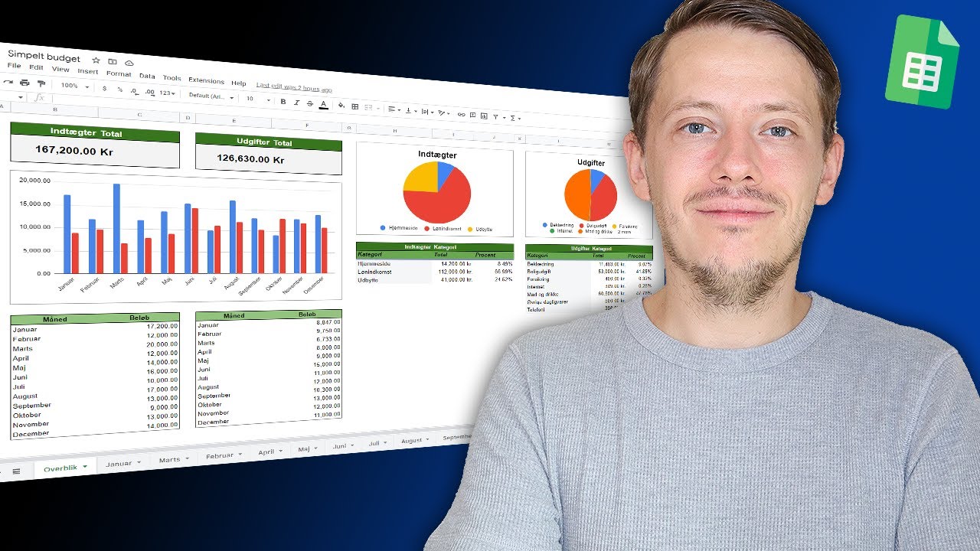
Task: Pick text color with underlined A
Action: tap(323, 105)
